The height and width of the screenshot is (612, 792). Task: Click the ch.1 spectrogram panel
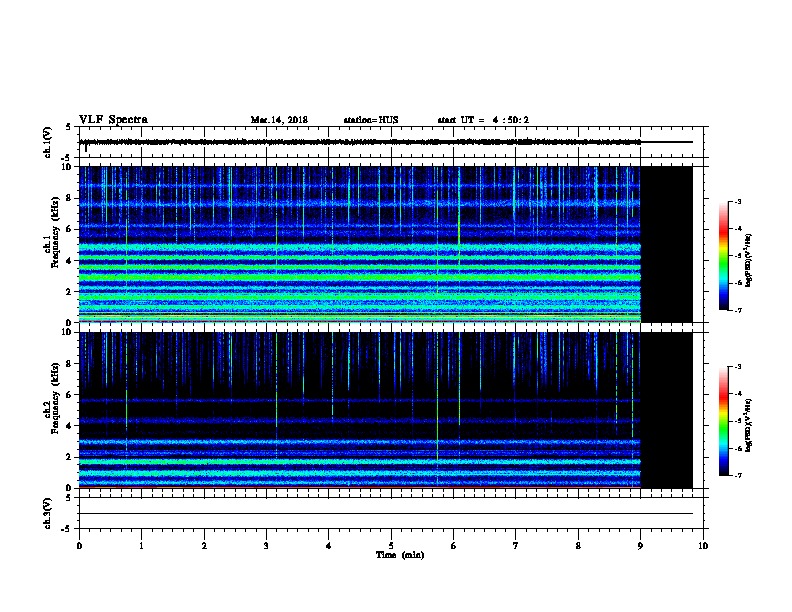385,244
